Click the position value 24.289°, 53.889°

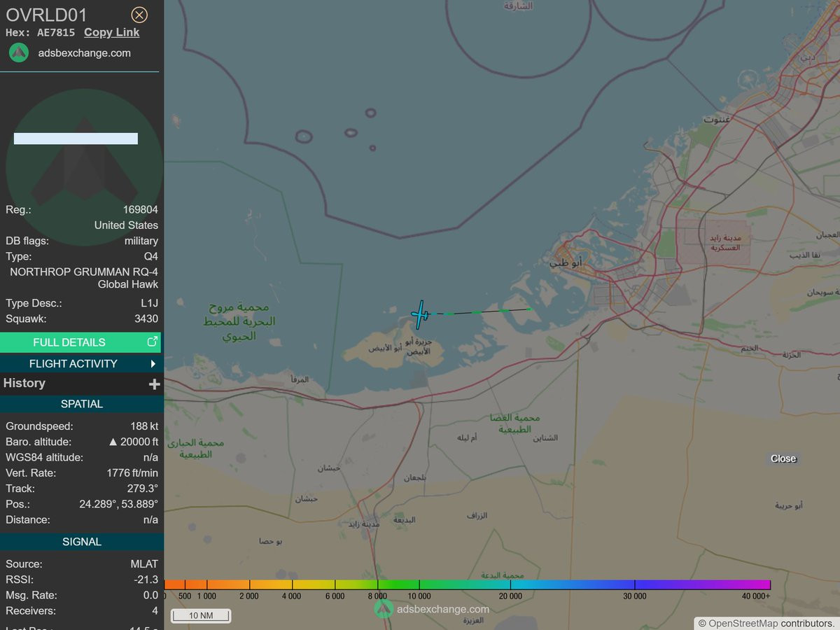coord(118,504)
